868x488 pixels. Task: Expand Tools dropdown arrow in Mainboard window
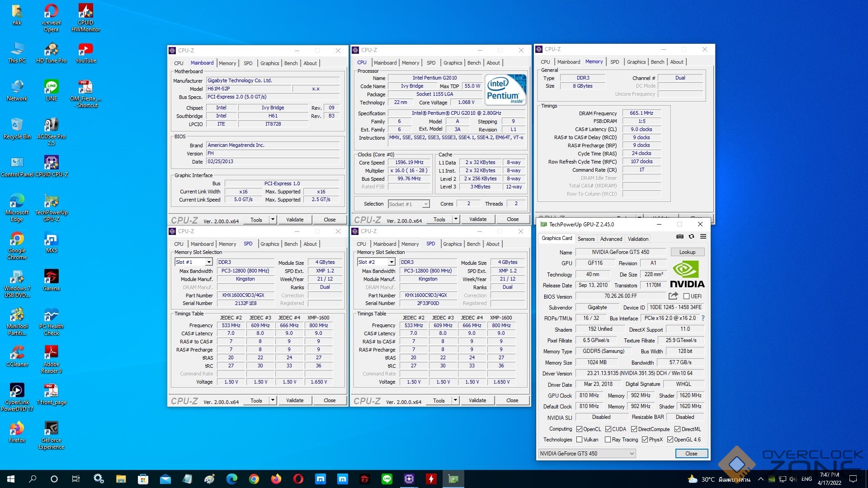(273, 220)
